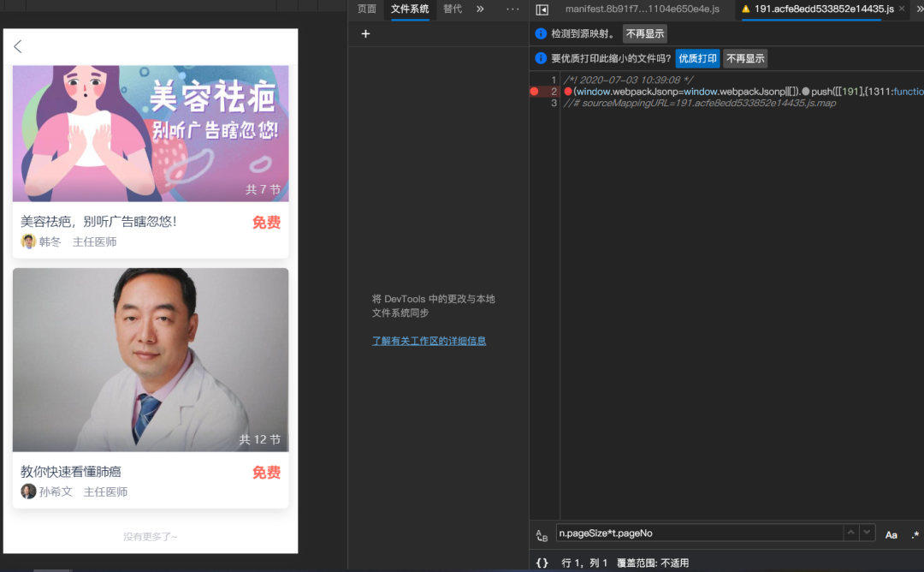
Task: Add a folder to workspace with the plus
Action: click(365, 33)
